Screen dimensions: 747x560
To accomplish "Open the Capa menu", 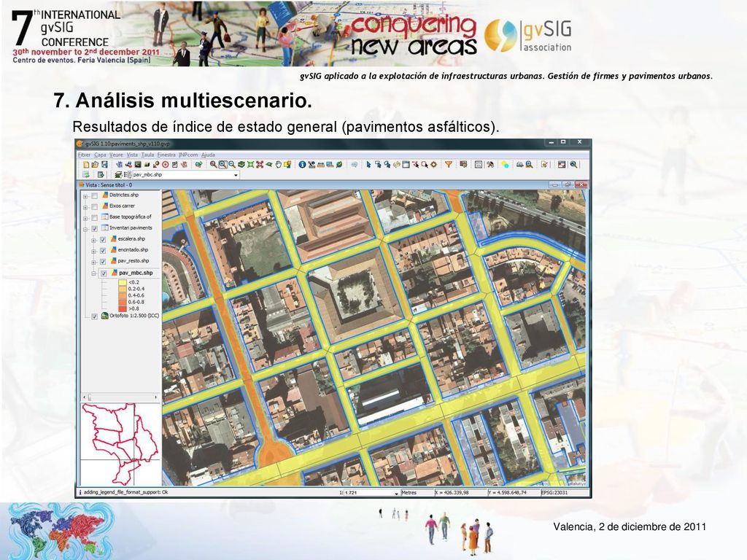I will tap(100, 155).
